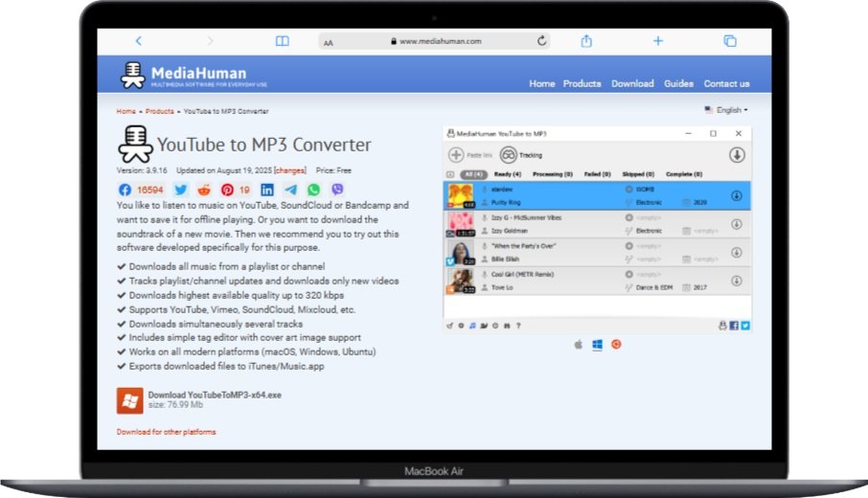Click the Tracking button in app toolbar
This screenshot has height=498, width=868.
pos(521,155)
